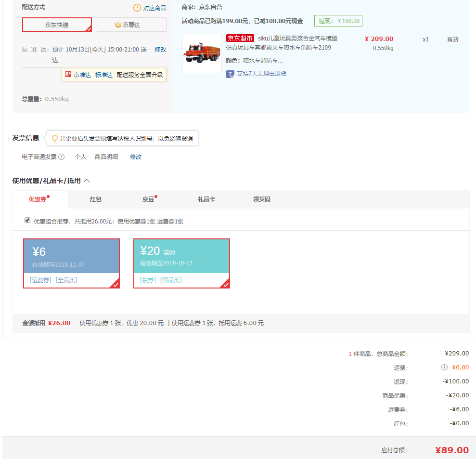The width and height of the screenshot is (476, 459).
Task: Toggle 优惠组合推荐 checkbox
Action: click(27, 220)
